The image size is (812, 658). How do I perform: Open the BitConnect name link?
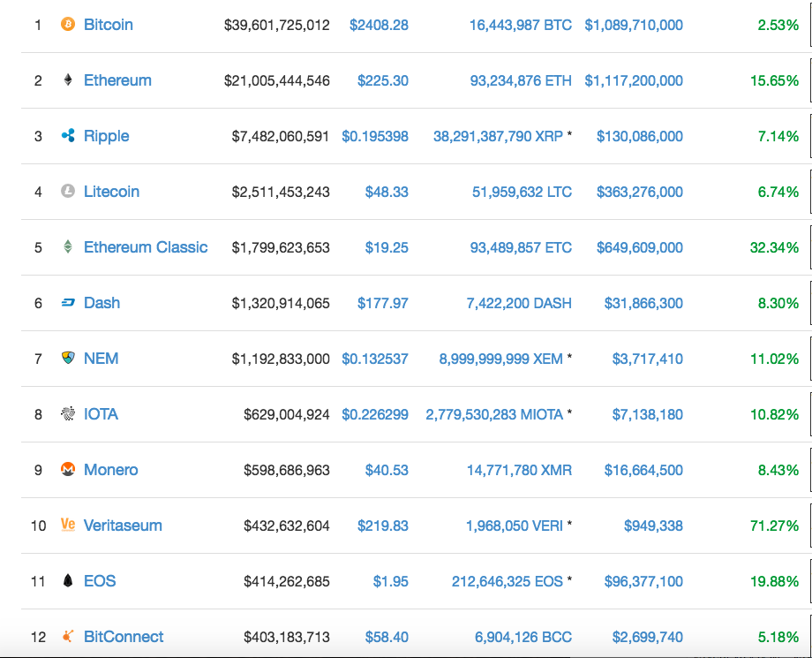tap(124, 637)
